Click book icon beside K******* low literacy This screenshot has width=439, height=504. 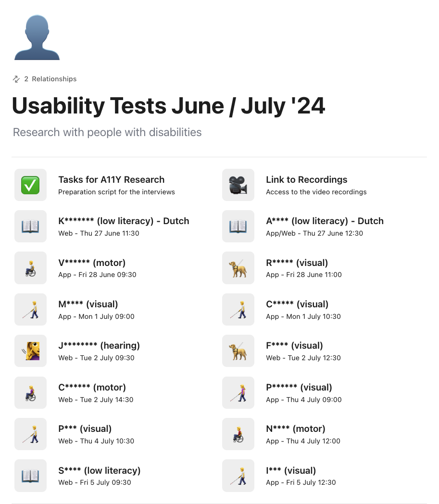coord(31,226)
